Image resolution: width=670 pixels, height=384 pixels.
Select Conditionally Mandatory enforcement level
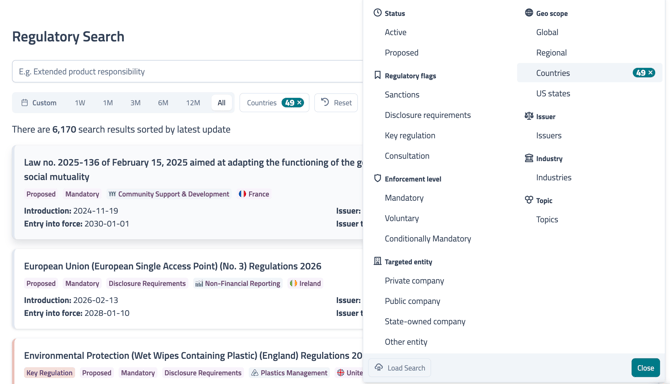point(428,239)
